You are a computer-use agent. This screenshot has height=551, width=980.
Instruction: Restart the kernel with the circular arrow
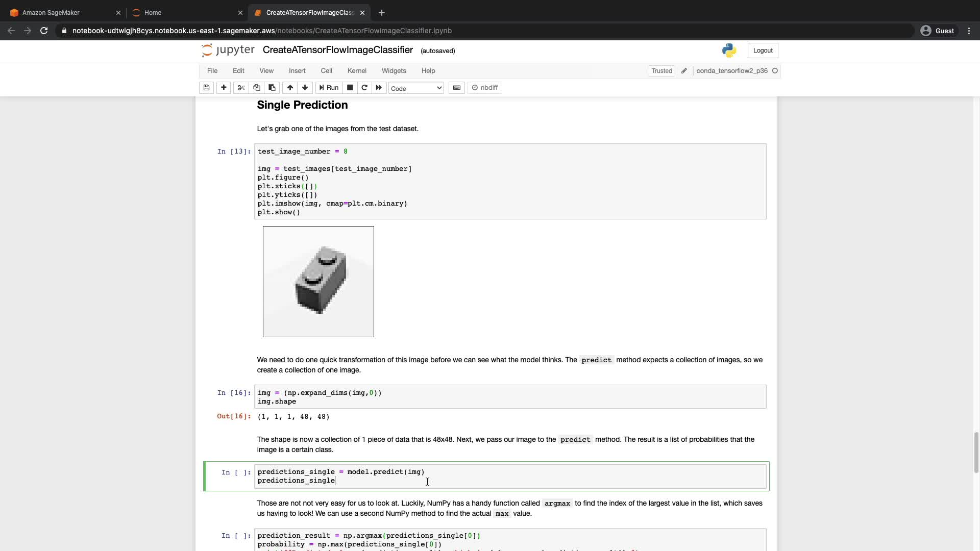click(364, 88)
